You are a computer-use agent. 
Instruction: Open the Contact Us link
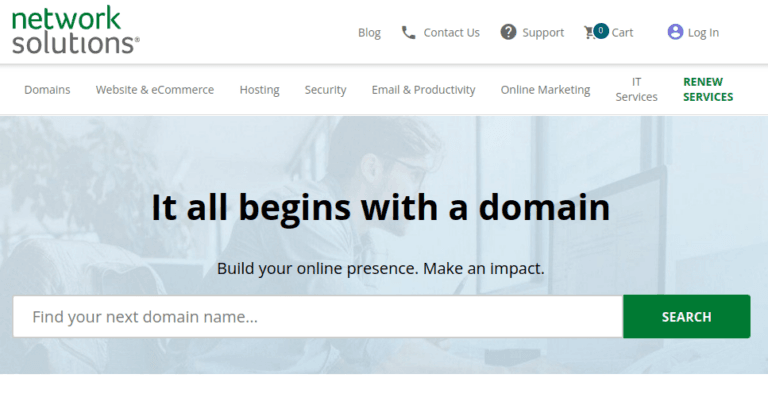point(451,32)
